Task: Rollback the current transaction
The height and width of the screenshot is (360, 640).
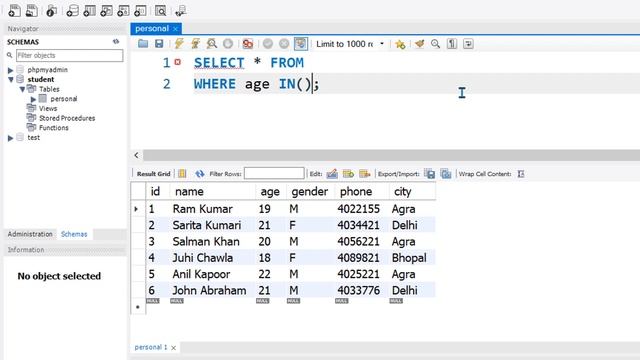Action: 284,44
